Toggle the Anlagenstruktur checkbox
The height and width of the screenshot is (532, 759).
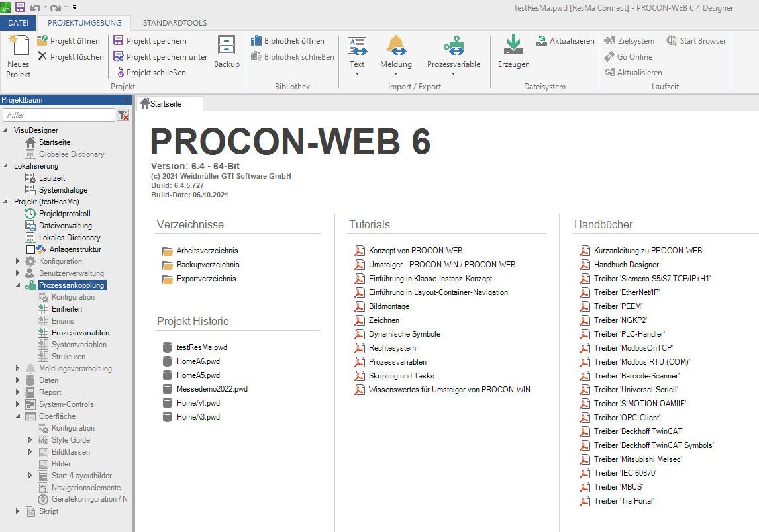(x=30, y=250)
